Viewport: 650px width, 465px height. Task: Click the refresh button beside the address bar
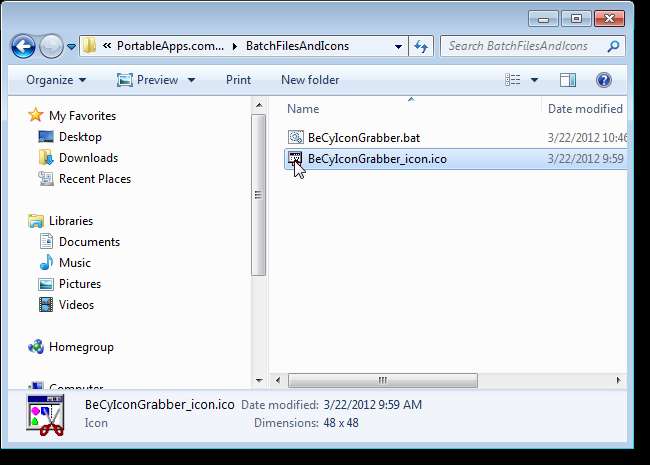click(421, 46)
